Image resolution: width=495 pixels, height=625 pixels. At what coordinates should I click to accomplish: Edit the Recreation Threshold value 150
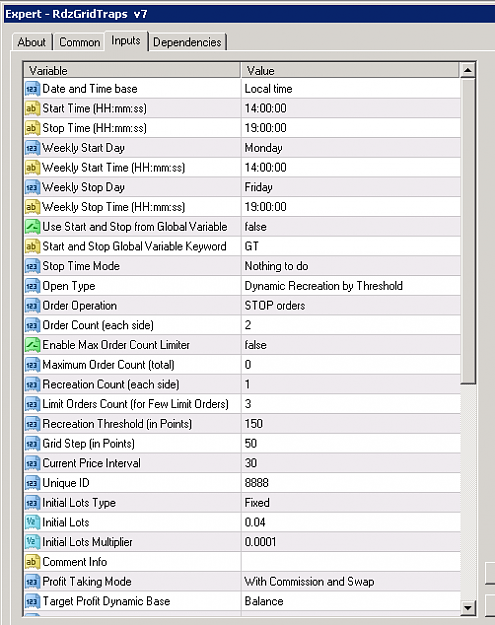click(x=351, y=424)
